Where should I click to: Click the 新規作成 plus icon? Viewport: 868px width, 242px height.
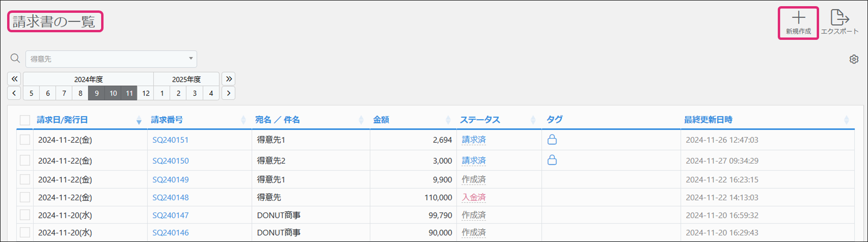798,18
